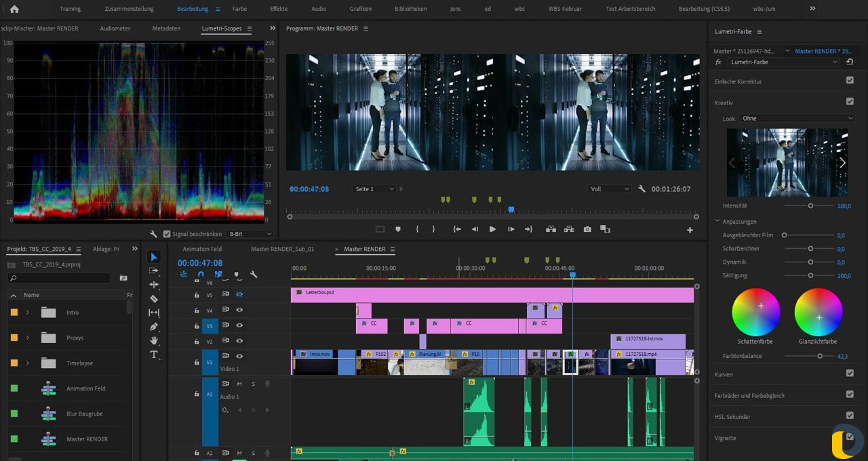868x461 pixels.
Task: Open Lumetri Scopes settings wrench
Action: pos(154,234)
